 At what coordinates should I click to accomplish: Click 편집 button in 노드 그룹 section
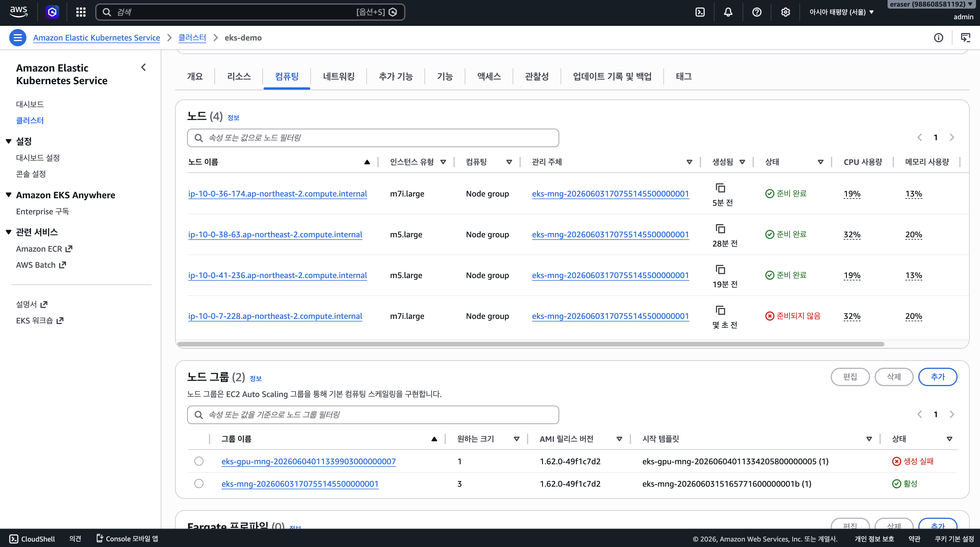pyautogui.click(x=850, y=377)
